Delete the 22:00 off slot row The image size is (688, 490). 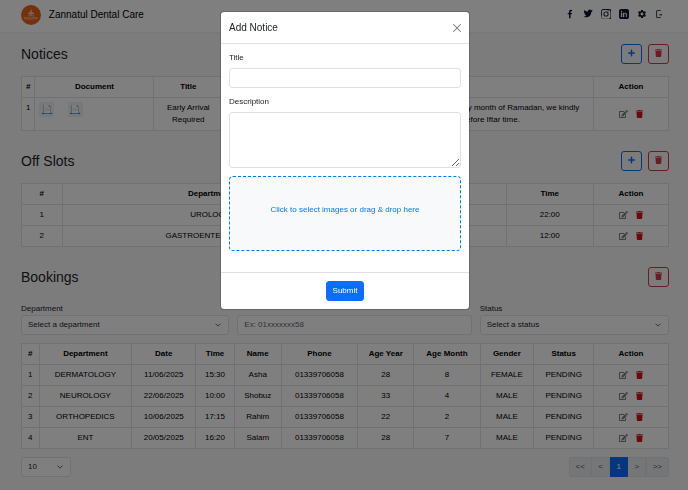[639, 215]
